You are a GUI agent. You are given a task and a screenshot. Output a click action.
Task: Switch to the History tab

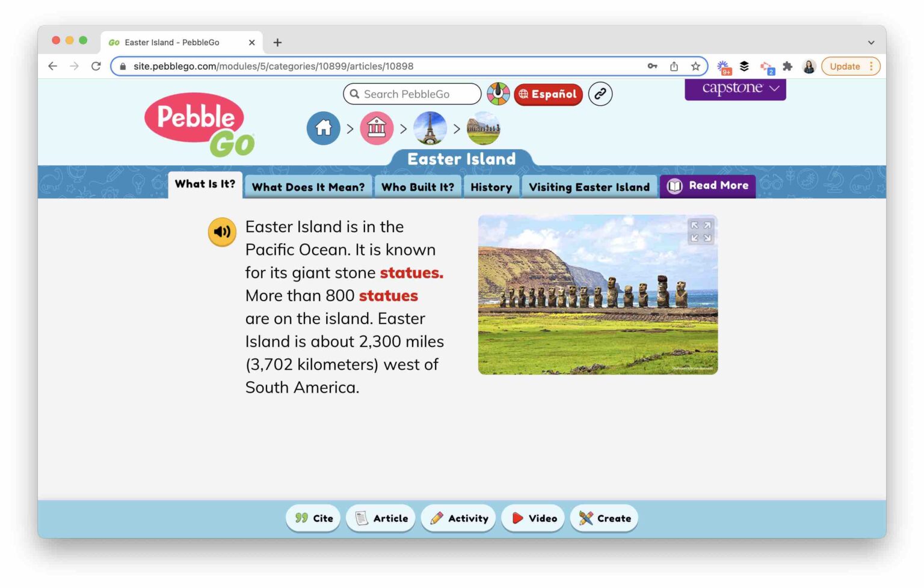pos(491,187)
